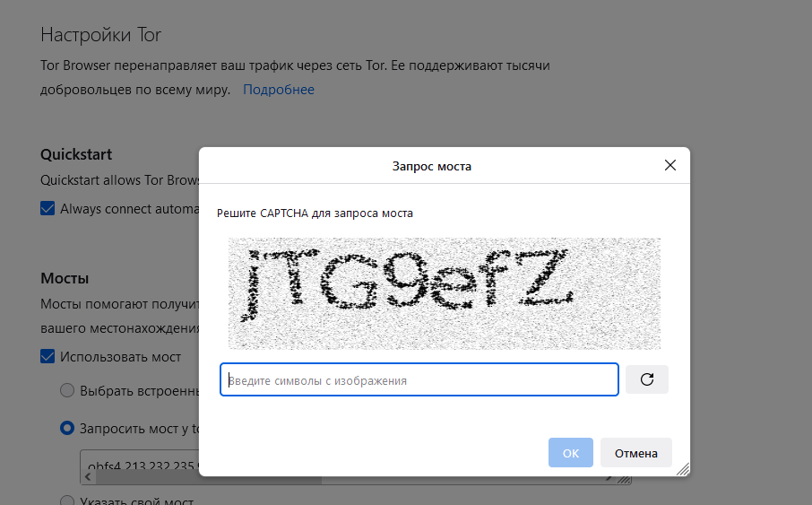Toggle the Использовать мост checkbox
Image resolution: width=812 pixels, height=505 pixels.
48,357
